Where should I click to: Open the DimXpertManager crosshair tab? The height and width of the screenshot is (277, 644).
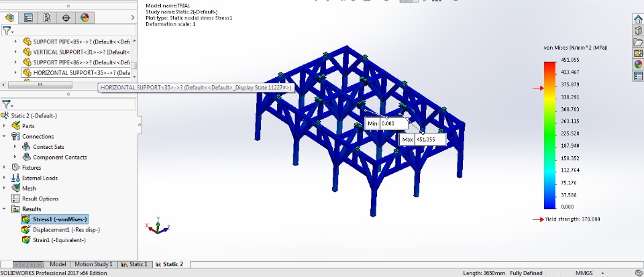click(x=66, y=17)
